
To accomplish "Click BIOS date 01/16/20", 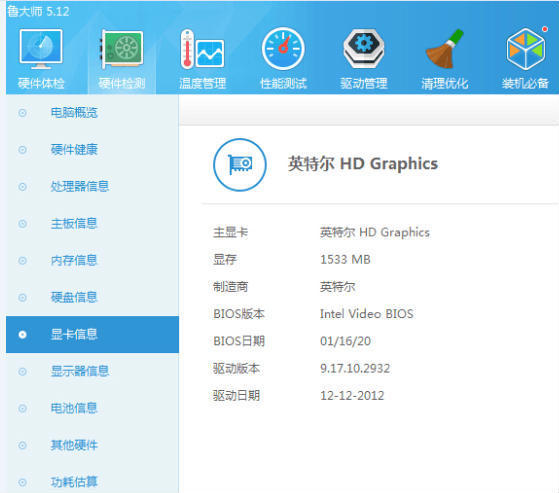I will coord(345,341).
